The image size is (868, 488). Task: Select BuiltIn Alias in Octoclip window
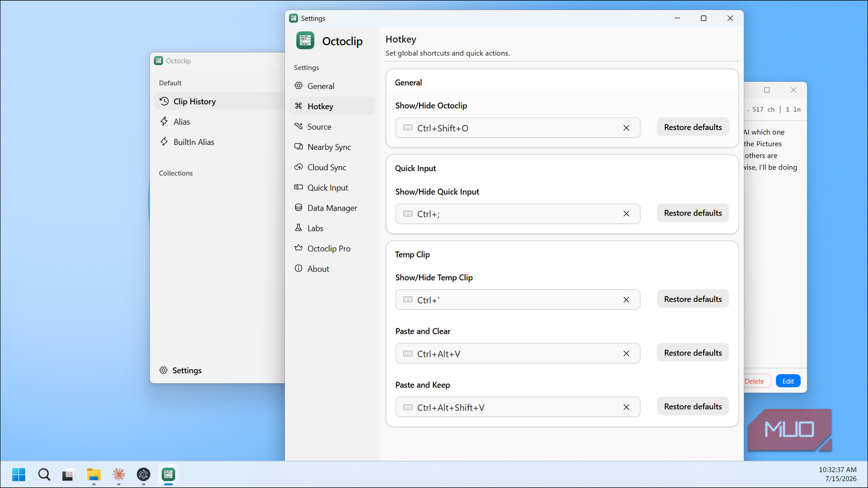(x=220, y=142)
